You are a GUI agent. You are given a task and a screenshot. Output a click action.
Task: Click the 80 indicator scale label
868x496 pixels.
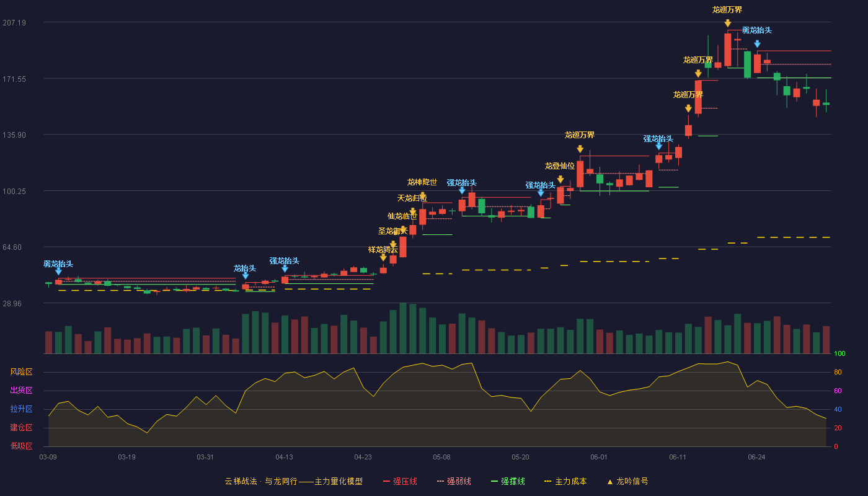pyautogui.click(x=838, y=373)
